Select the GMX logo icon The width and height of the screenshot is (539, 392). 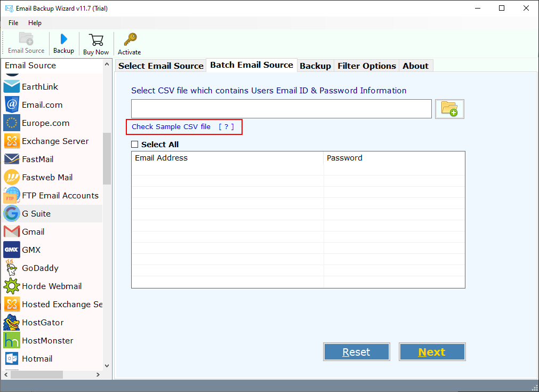(12, 250)
